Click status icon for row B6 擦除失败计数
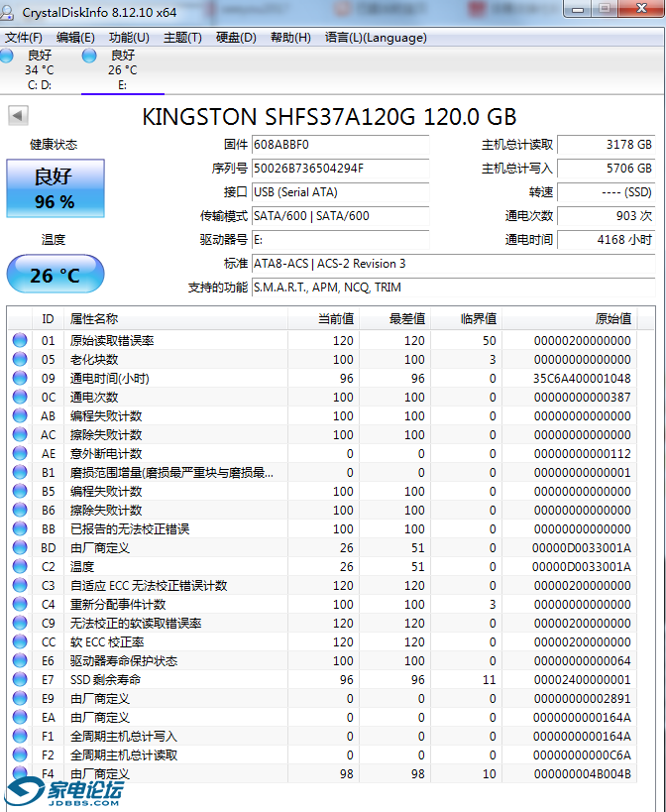Viewport: 666px width, 812px height. click(x=20, y=510)
